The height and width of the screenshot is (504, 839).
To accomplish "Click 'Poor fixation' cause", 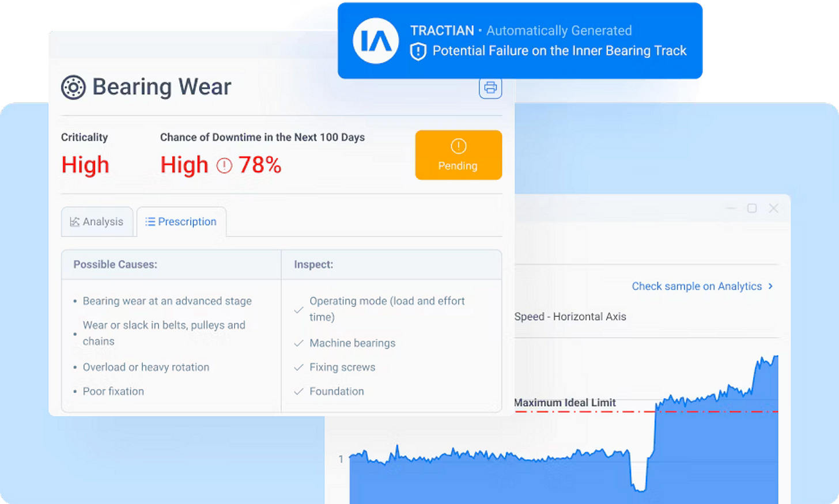I will (x=114, y=392).
